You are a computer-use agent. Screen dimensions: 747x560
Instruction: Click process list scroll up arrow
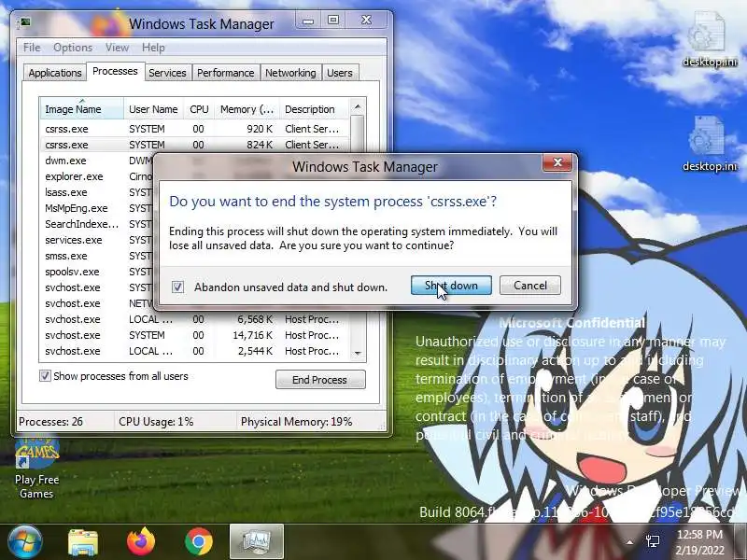click(x=358, y=106)
